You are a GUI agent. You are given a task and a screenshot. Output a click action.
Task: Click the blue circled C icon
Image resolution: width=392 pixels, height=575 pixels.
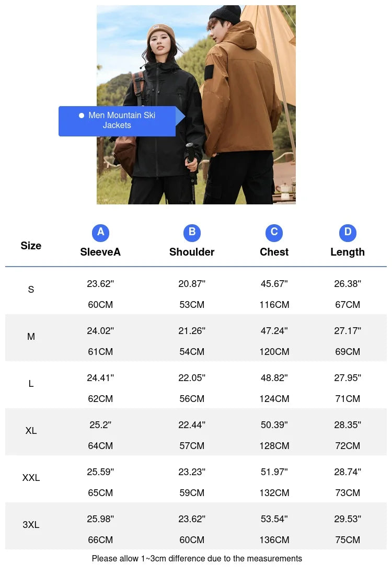click(274, 233)
